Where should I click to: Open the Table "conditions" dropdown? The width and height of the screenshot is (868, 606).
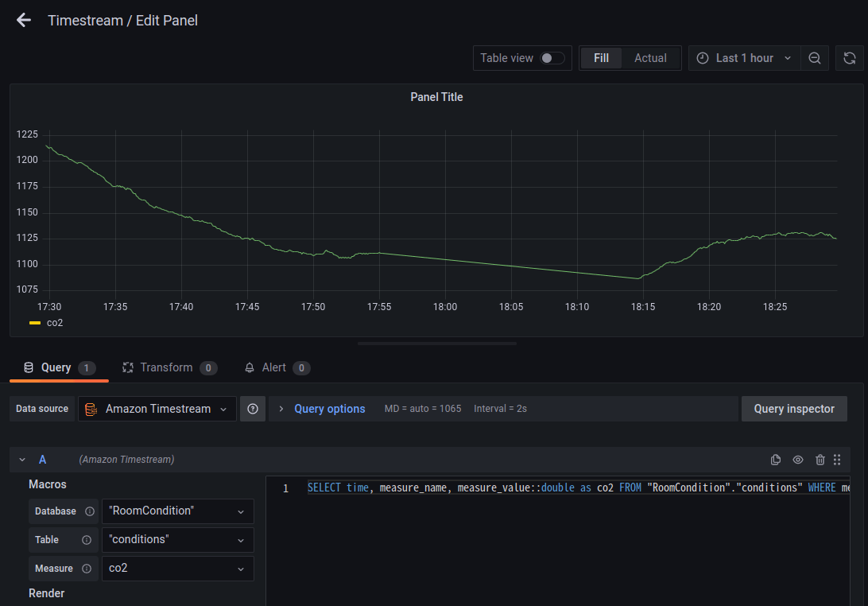[178, 540]
